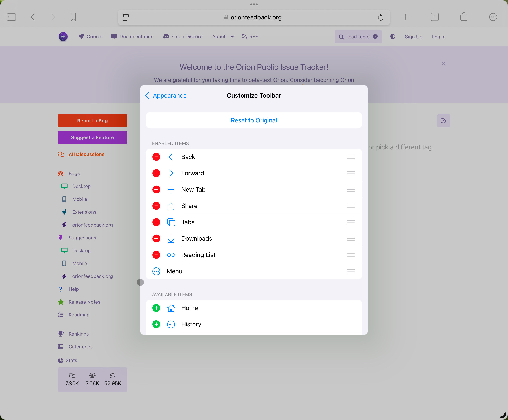This screenshot has height=420, width=508.
Task: Select Release Notes in the sidebar
Action: [84, 302]
